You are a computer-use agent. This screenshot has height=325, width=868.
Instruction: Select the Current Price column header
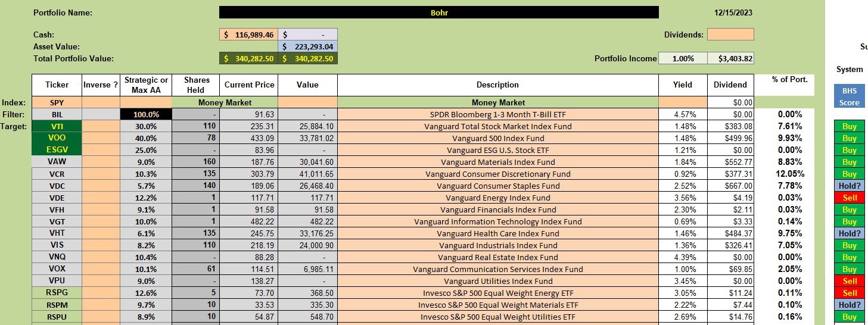[249, 85]
